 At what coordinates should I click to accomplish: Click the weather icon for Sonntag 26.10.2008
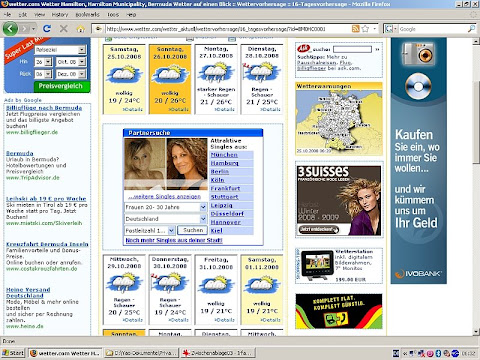tap(170, 74)
